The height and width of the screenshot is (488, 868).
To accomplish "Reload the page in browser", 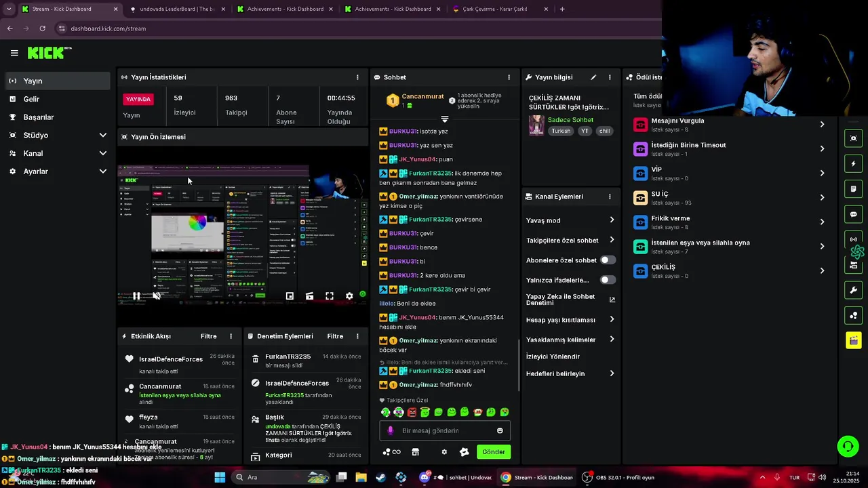I will (42, 28).
